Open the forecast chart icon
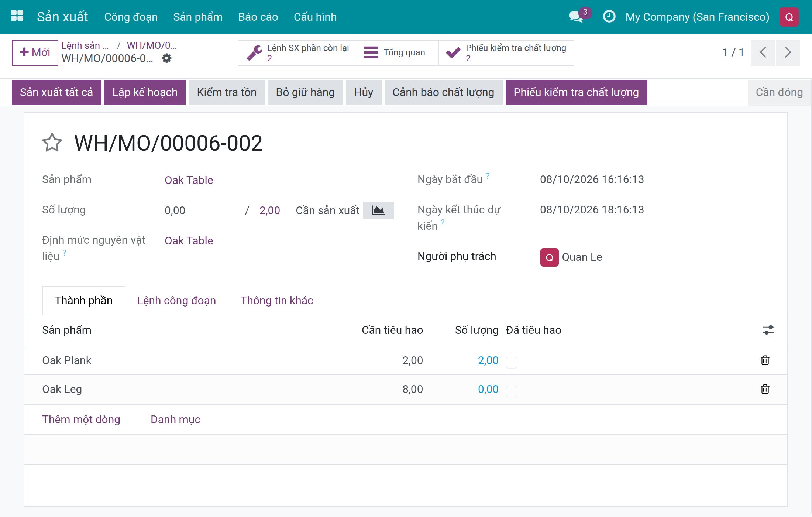This screenshot has width=812, height=517. 378,210
